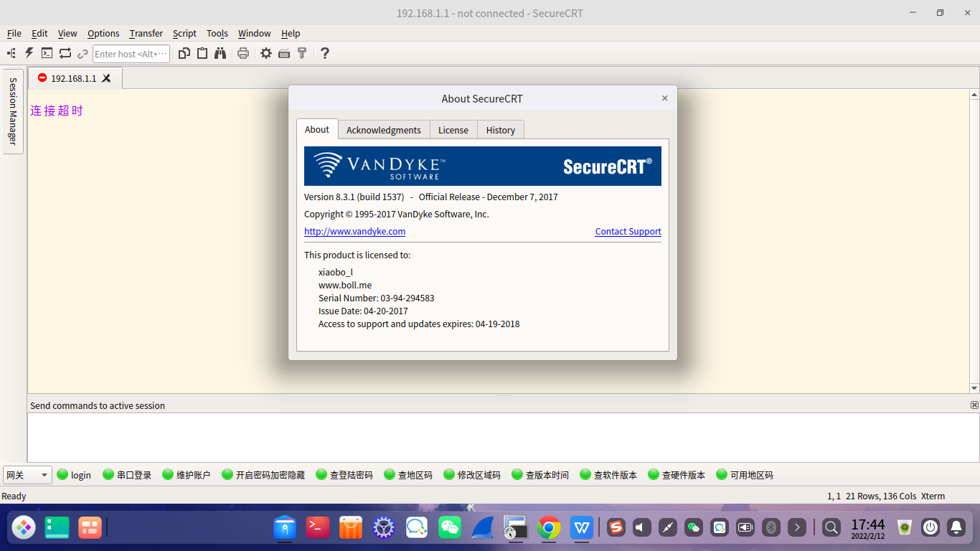Click the Send commands text box

pos(503,438)
